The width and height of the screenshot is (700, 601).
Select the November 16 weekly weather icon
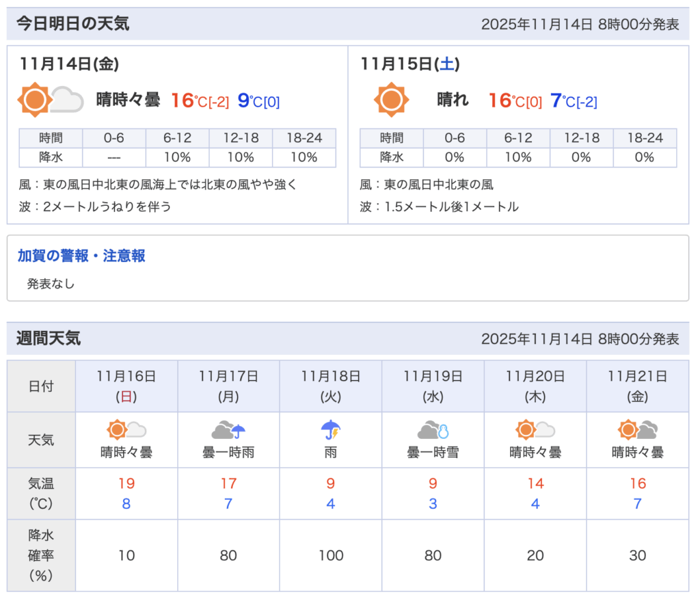126,430
